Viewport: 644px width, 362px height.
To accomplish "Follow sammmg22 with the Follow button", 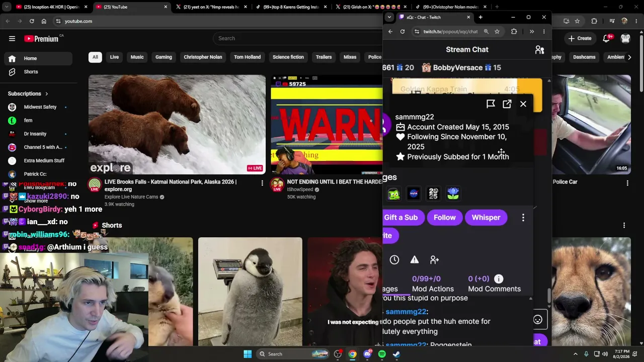I will tap(445, 218).
